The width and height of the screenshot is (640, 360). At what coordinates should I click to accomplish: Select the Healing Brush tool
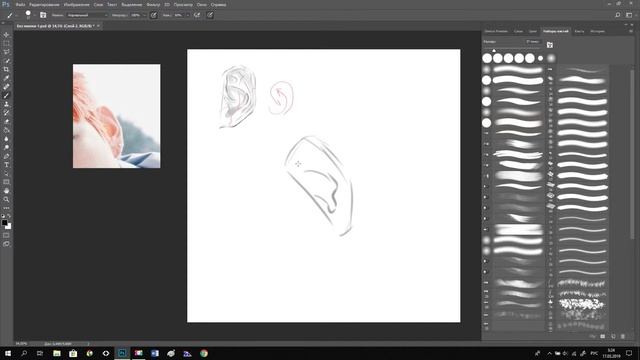6,87
